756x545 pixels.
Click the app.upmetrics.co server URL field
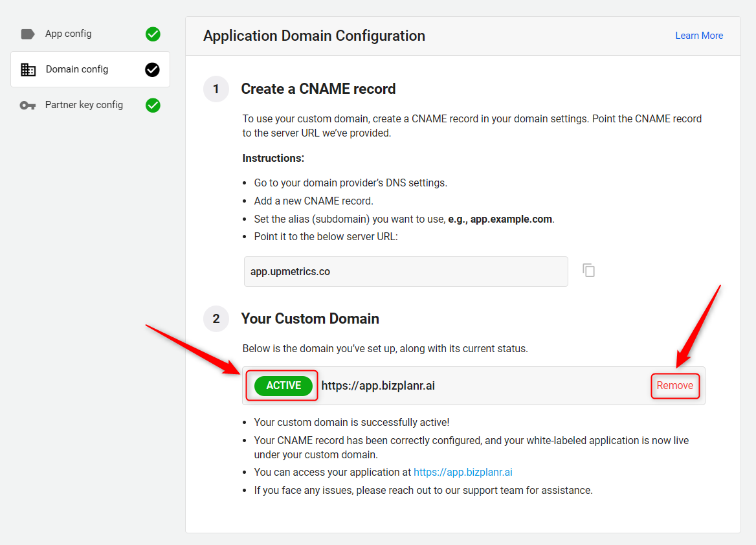pos(406,272)
